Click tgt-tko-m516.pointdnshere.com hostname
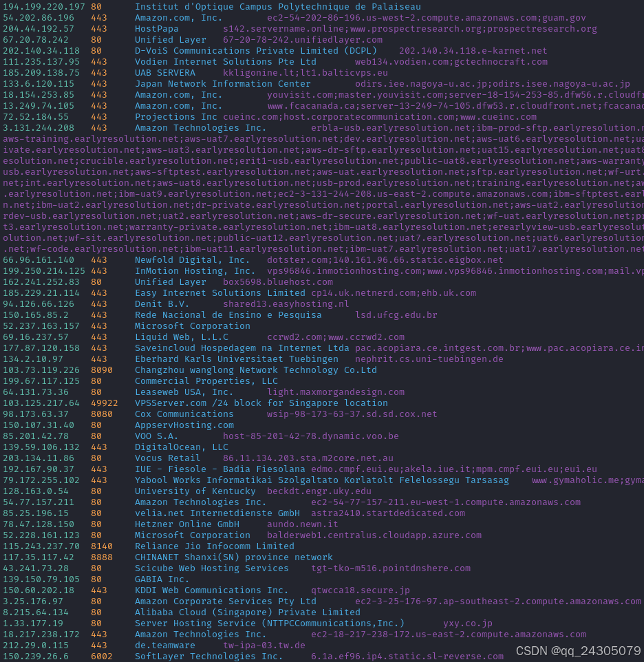Viewport: 644px width, 662px height. [x=390, y=567]
